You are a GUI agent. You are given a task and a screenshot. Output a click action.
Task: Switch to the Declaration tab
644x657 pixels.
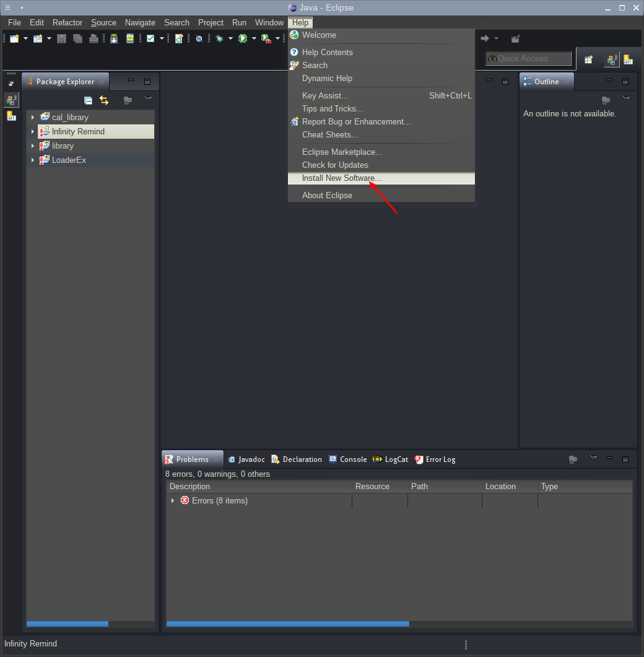click(297, 459)
